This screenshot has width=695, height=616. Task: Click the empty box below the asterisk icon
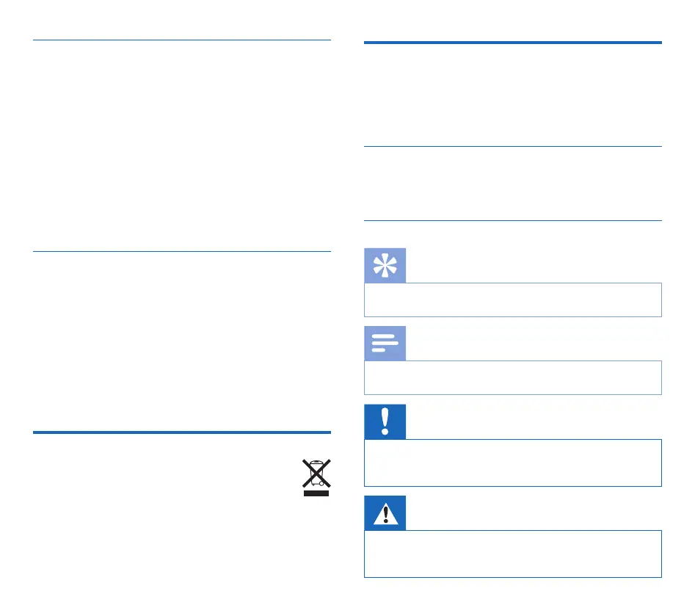[512, 300]
